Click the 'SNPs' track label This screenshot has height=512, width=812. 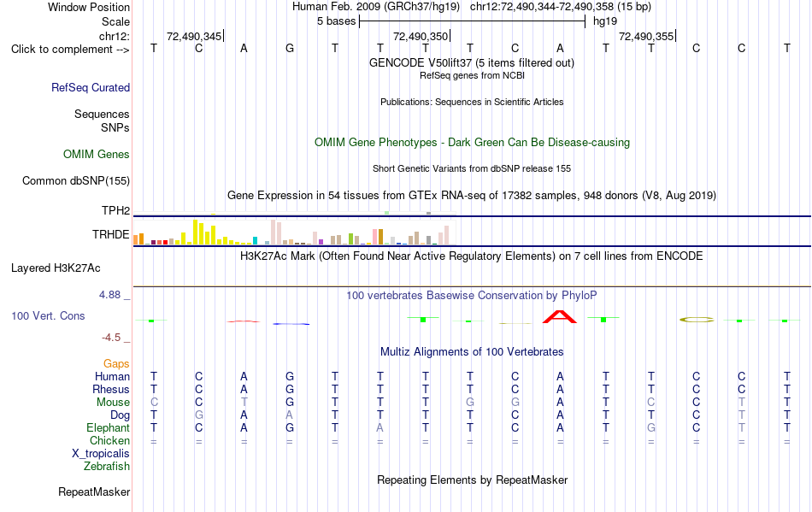point(115,128)
